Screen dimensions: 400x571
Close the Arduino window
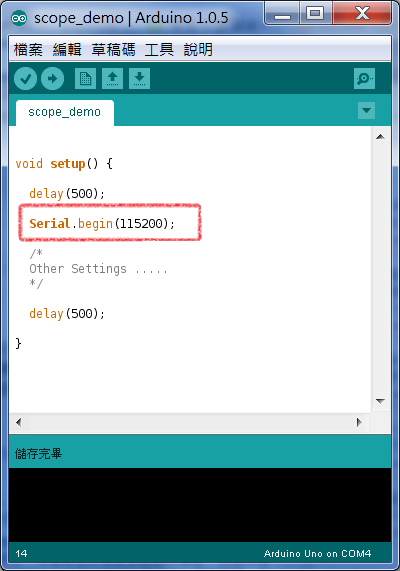(x=362, y=13)
